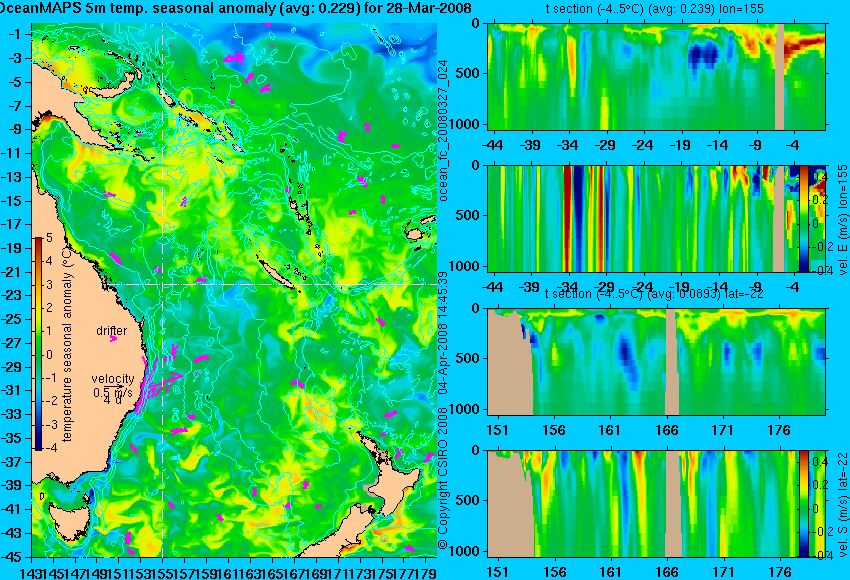Image resolution: width=850 pixels, height=580 pixels.
Task: Click the 'drifter' legend label
Action: click(x=112, y=330)
